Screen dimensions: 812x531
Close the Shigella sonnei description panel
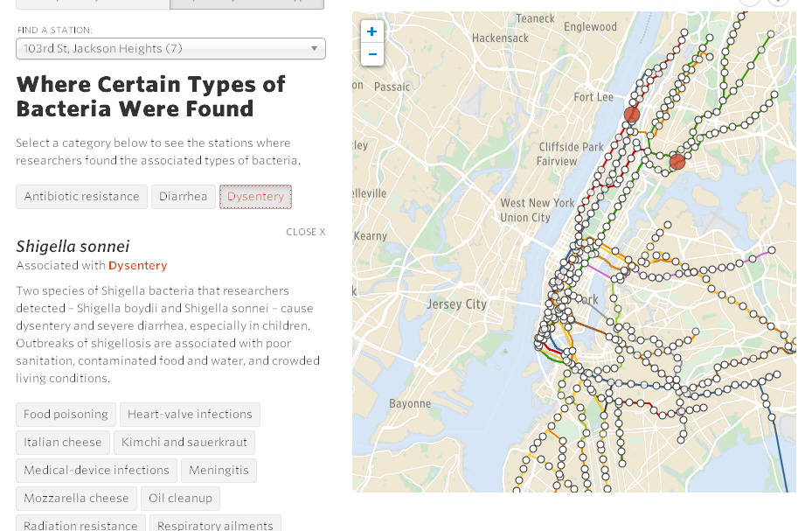tap(306, 232)
